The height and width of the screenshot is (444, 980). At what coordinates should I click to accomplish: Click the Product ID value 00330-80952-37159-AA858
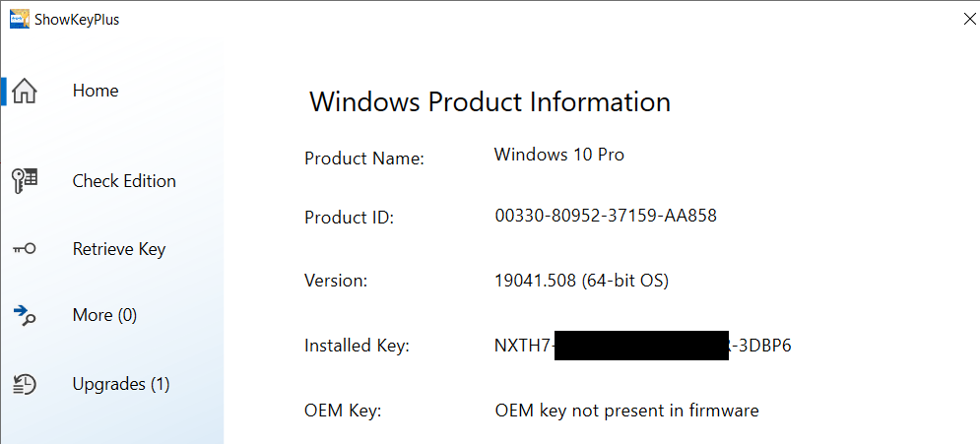tap(606, 216)
